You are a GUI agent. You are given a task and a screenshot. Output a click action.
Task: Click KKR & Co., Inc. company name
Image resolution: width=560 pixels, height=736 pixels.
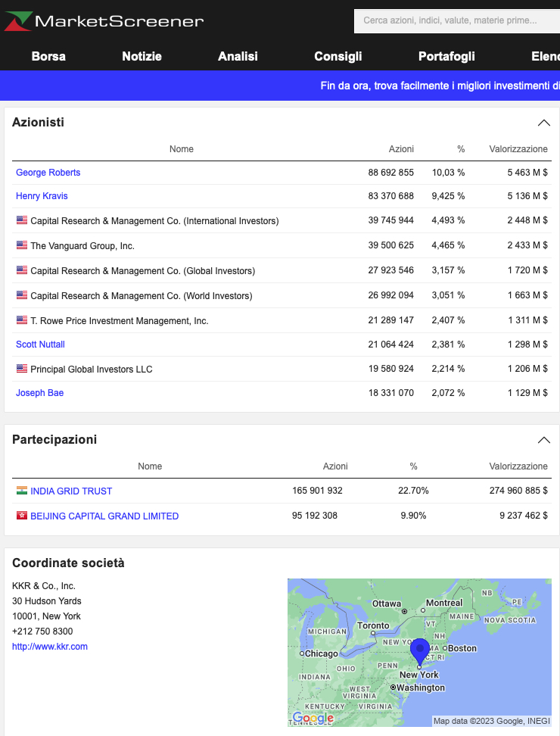[x=44, y=586]
